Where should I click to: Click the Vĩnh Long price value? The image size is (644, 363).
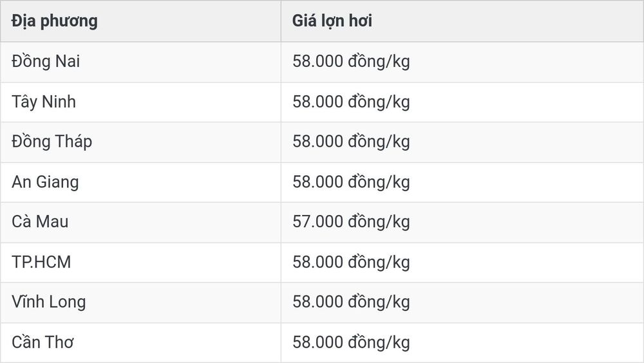click(351, 302)
